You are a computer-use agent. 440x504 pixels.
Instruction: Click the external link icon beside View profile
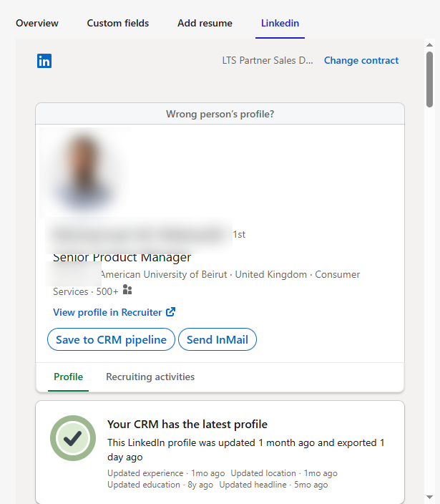pos(170,312)
